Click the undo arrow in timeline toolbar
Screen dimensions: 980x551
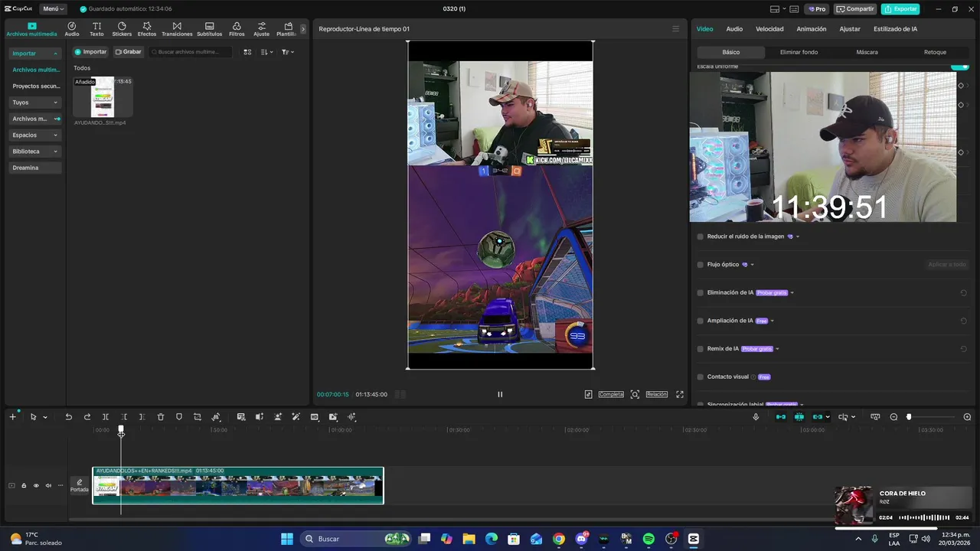coord(68,417)
